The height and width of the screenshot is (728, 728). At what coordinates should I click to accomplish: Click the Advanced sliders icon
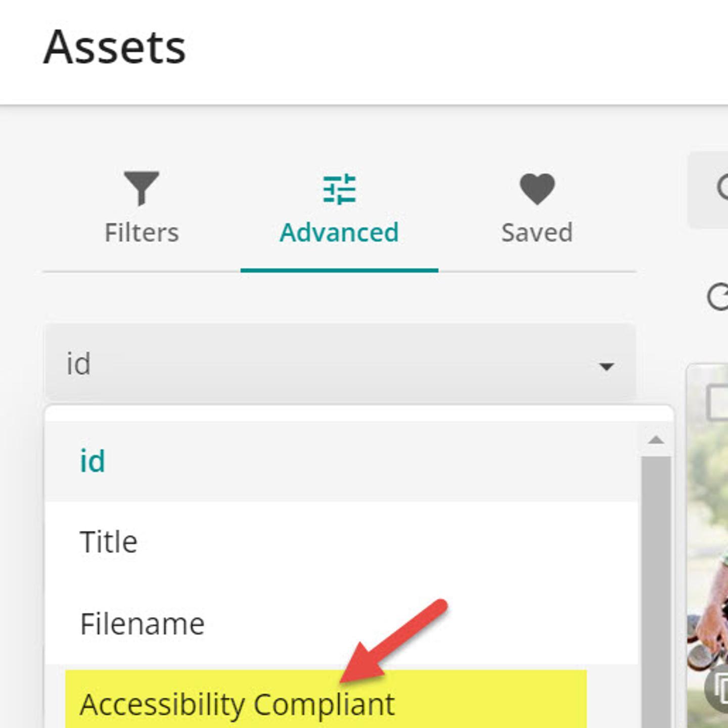339,189
